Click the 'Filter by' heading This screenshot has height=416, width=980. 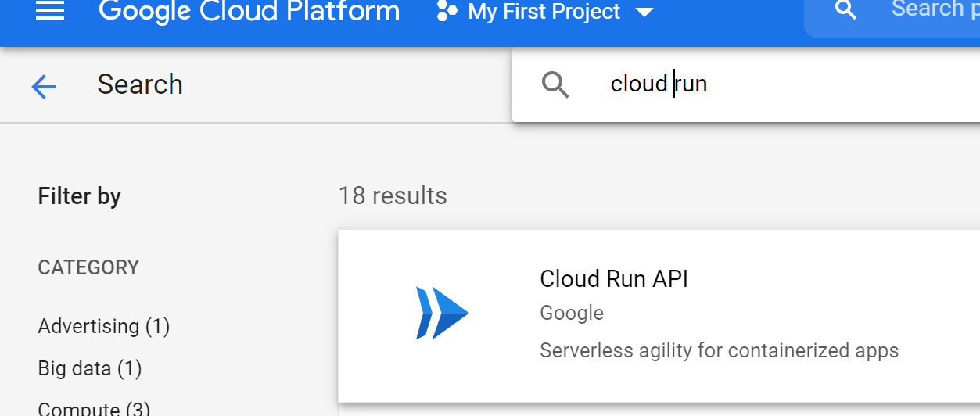[x=80, y=196]
